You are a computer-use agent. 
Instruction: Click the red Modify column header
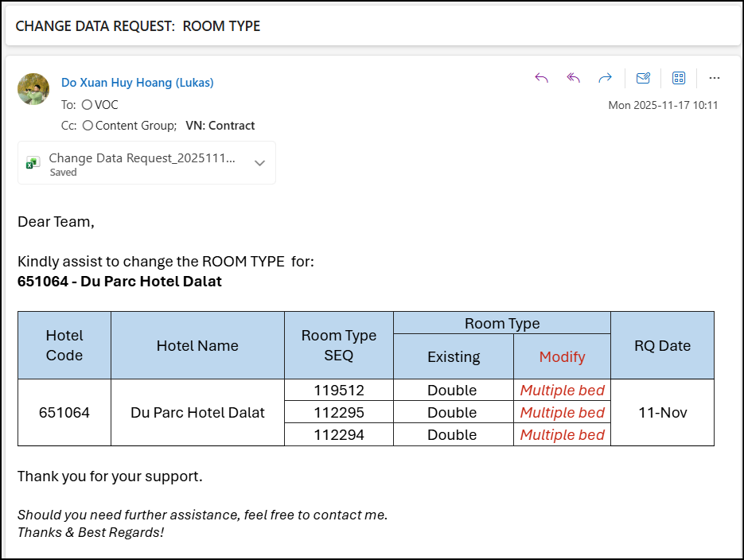pos(562,356)
